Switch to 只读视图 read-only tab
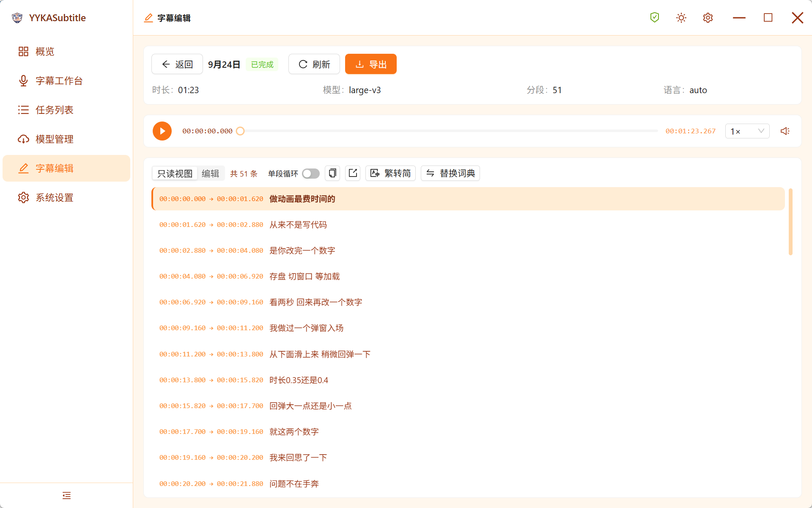The height and width of the screenshot is (508, 812). pyautogui.click(x=175, y=174)
